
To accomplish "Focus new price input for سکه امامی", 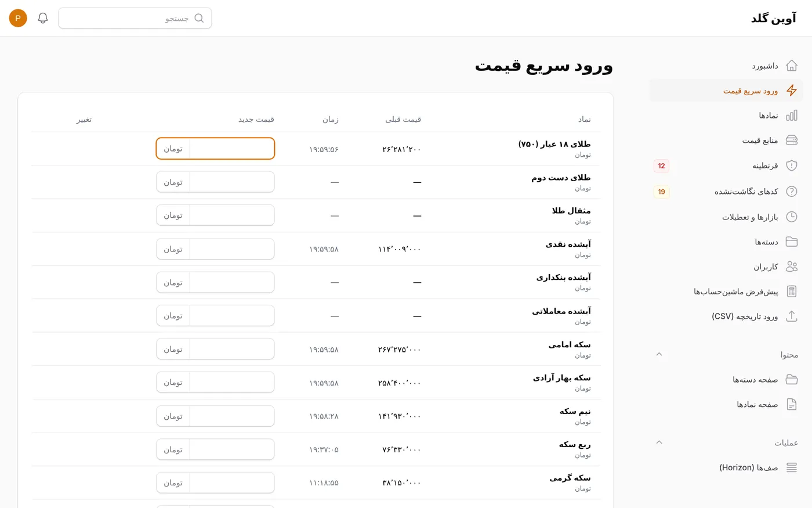I will click(232, 349).
